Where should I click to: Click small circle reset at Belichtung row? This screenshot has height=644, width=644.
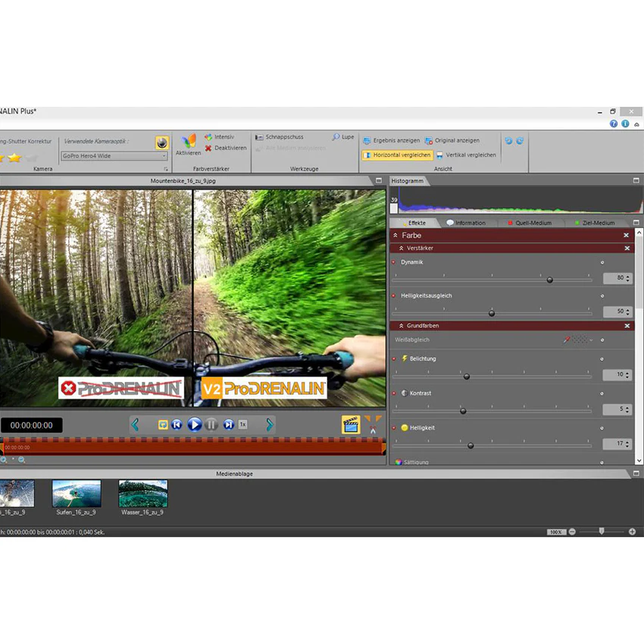(602, 359)
